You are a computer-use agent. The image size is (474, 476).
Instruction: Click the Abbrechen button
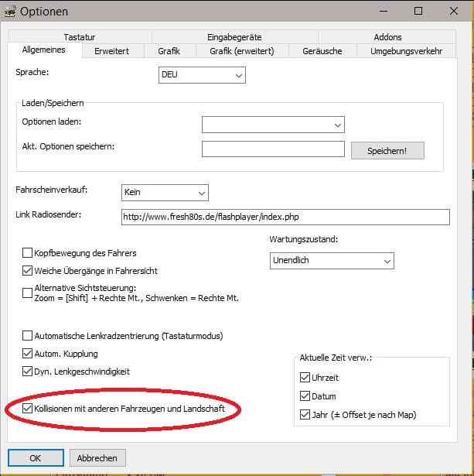[97, 457]
